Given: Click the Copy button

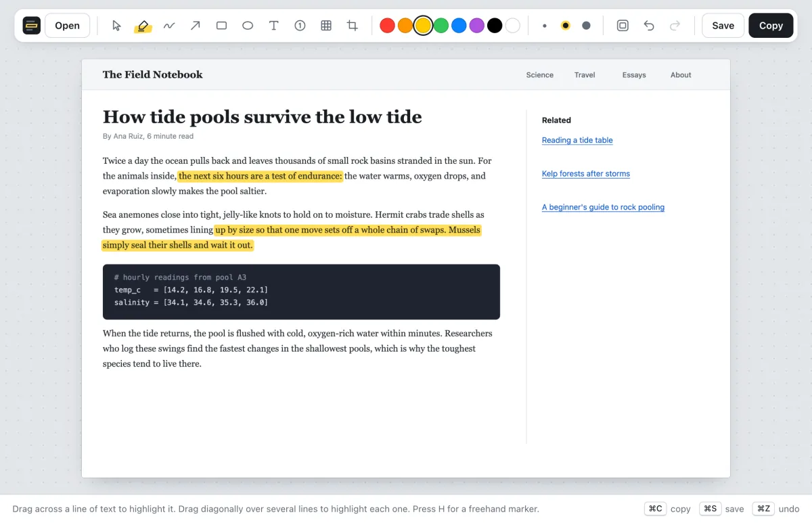Looking at the screenshot, I should tap(771, 26).
